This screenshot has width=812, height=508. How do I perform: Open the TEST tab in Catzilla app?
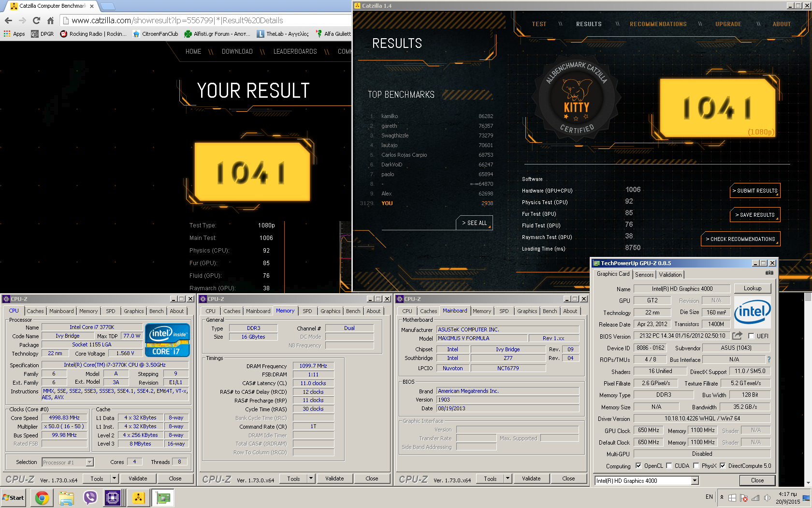[x=539, y=24]
